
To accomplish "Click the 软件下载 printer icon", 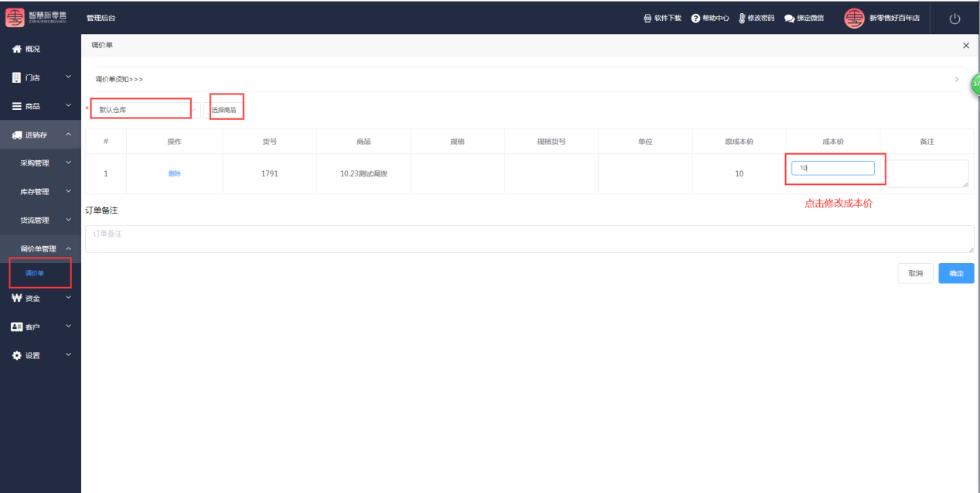I will click(x=647, y=18).
